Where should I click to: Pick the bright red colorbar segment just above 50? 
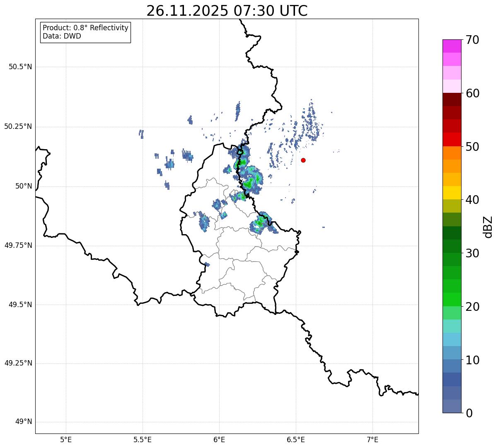click(x=452, y=139)
